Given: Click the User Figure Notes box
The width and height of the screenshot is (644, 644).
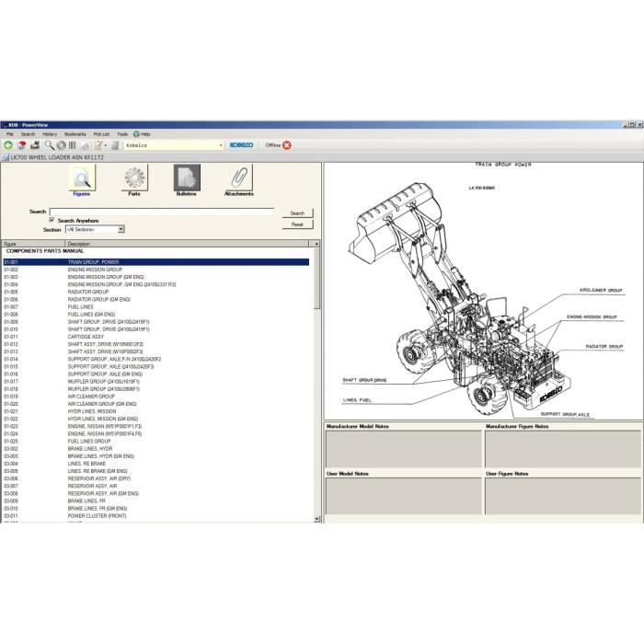Looking at the screenshot, I should point(563,496).
